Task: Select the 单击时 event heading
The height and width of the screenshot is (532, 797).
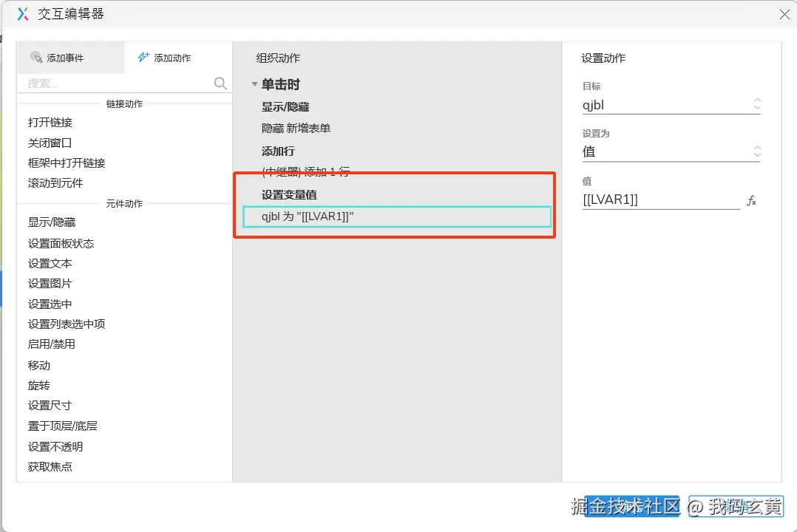Action: [281, 84]
